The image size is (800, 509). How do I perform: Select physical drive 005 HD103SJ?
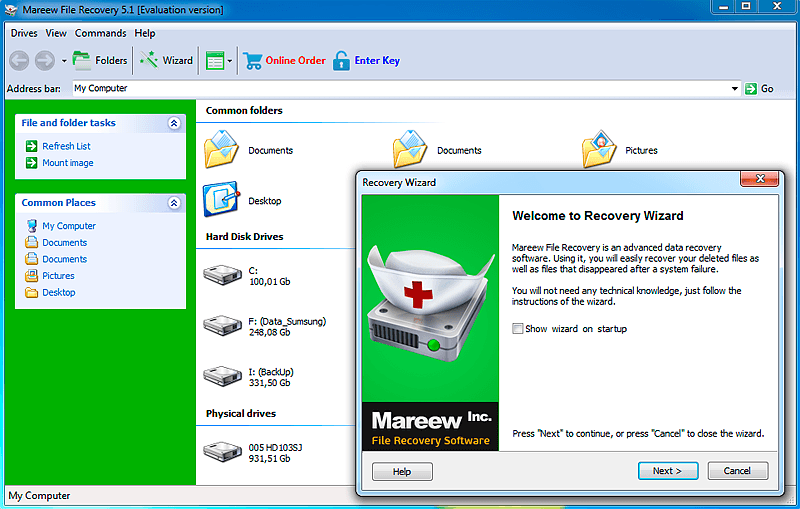point(220,452)
